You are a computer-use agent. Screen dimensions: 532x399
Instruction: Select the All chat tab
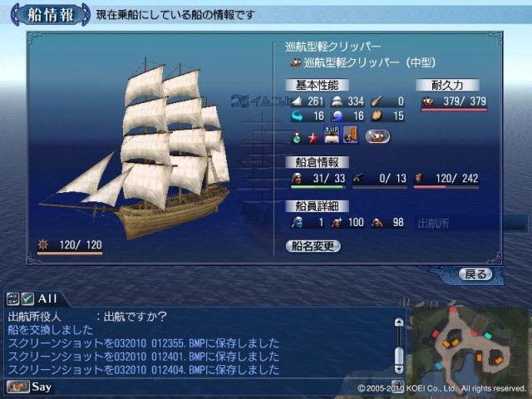(x=47, y=299)
